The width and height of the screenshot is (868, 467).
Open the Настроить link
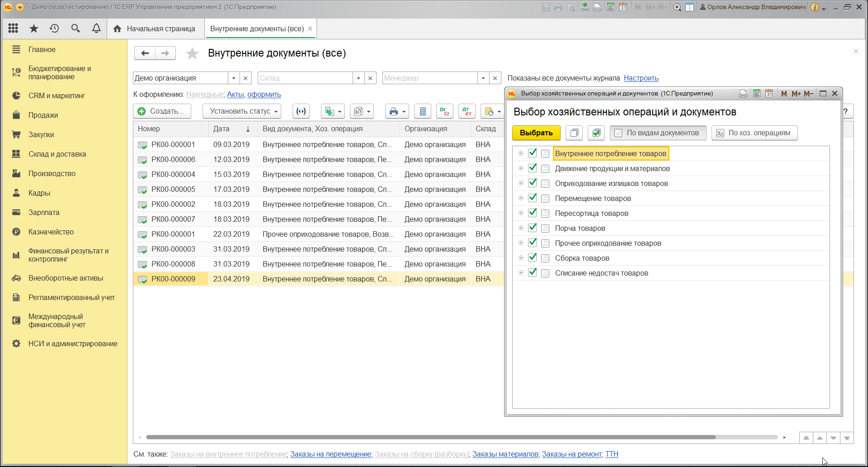(641, 78)
